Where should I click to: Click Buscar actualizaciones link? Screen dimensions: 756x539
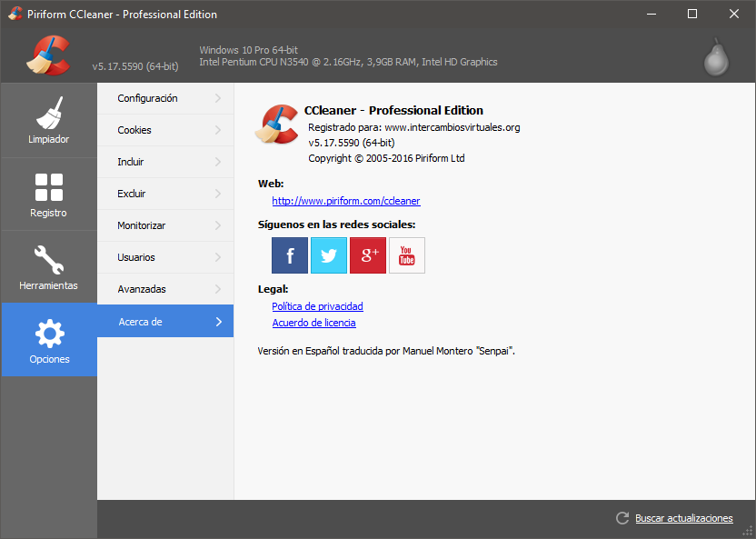point(683,518)
